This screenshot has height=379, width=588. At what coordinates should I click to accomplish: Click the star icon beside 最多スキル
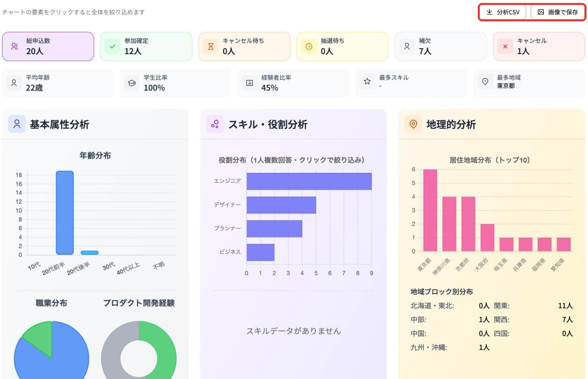[x=367, y=81]
